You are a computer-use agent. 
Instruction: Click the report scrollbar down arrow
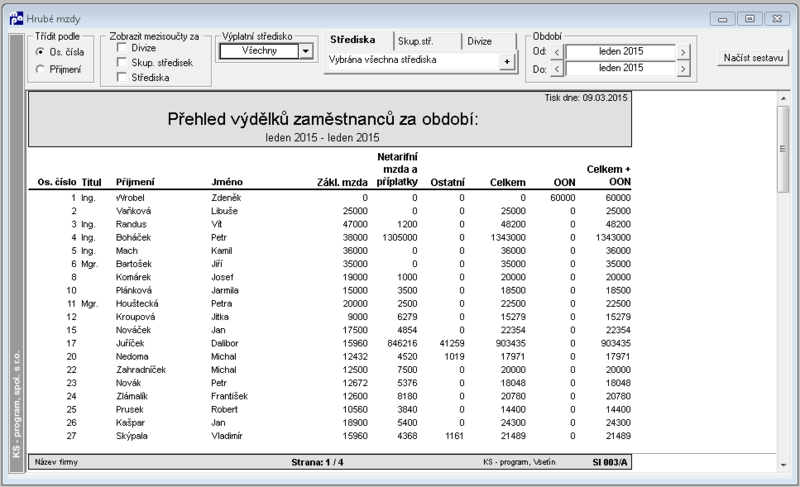[783, 465]
